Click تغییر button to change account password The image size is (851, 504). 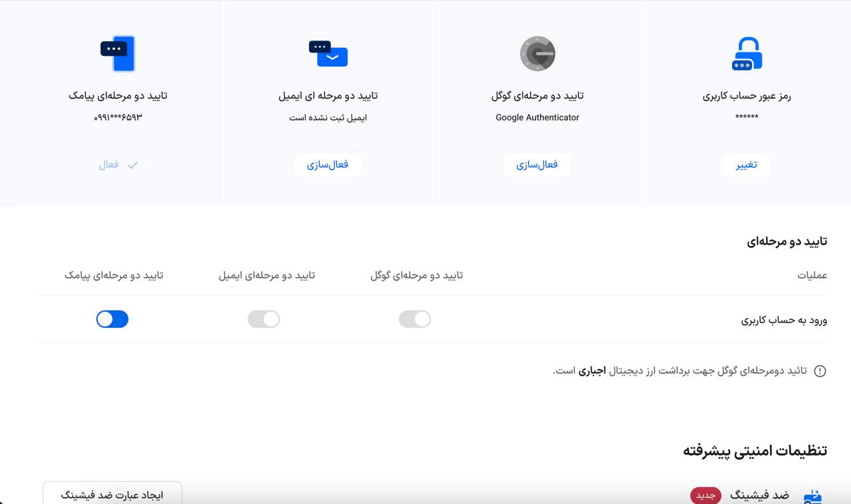point(747,165)
